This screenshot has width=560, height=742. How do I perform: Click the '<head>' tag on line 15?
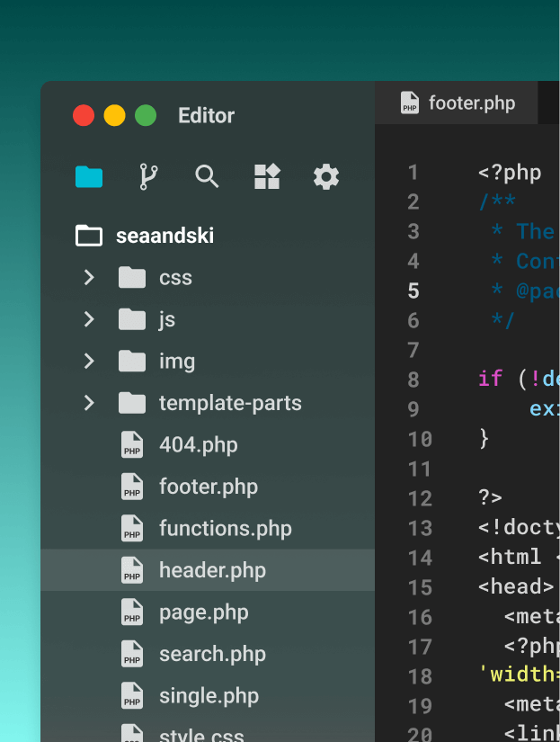tap(516, 586)
